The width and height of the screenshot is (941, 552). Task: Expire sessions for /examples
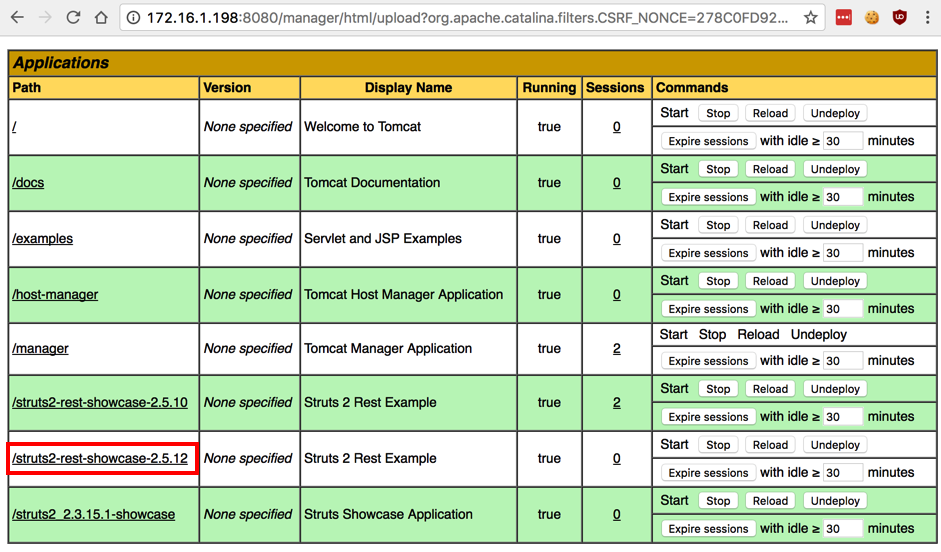(708, 253)
